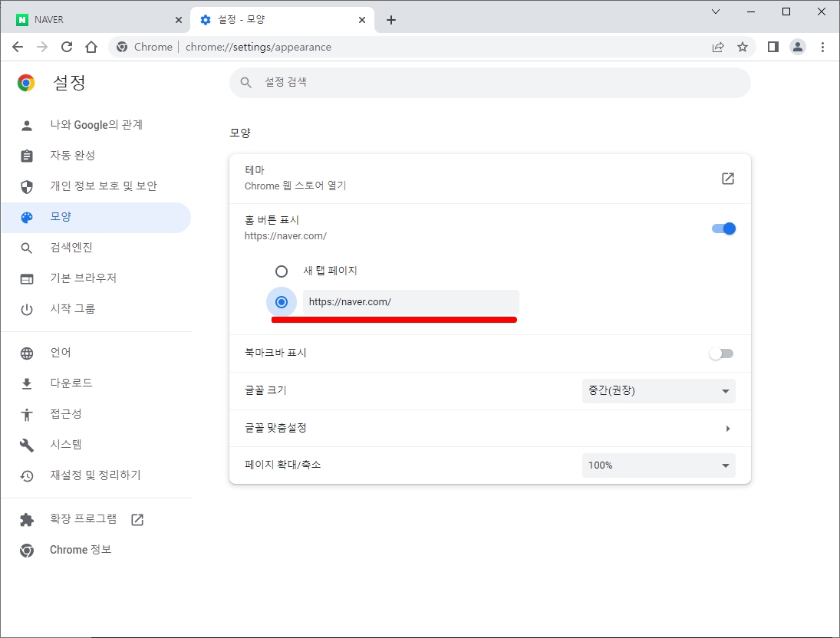This screenshot has width=840, height=638.
Task: Click the 시스템 wrench icon in sidebar
Action: coord(27,445)
